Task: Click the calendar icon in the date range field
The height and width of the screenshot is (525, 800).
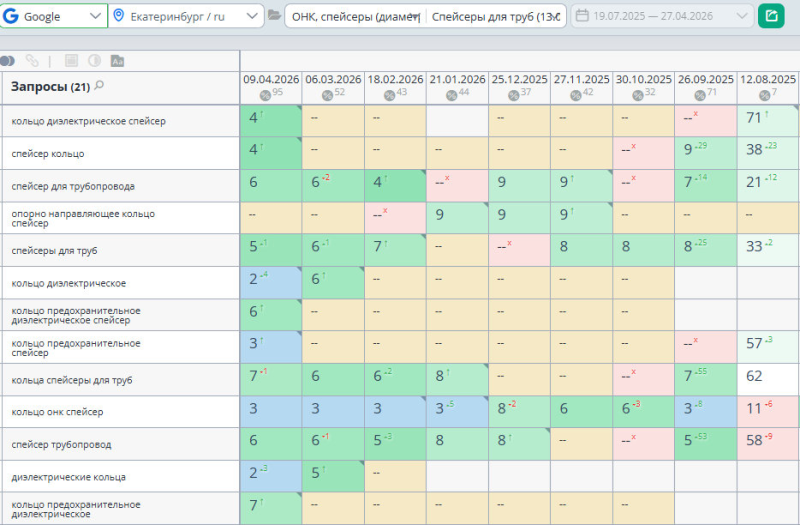Action: click(582, 16)
